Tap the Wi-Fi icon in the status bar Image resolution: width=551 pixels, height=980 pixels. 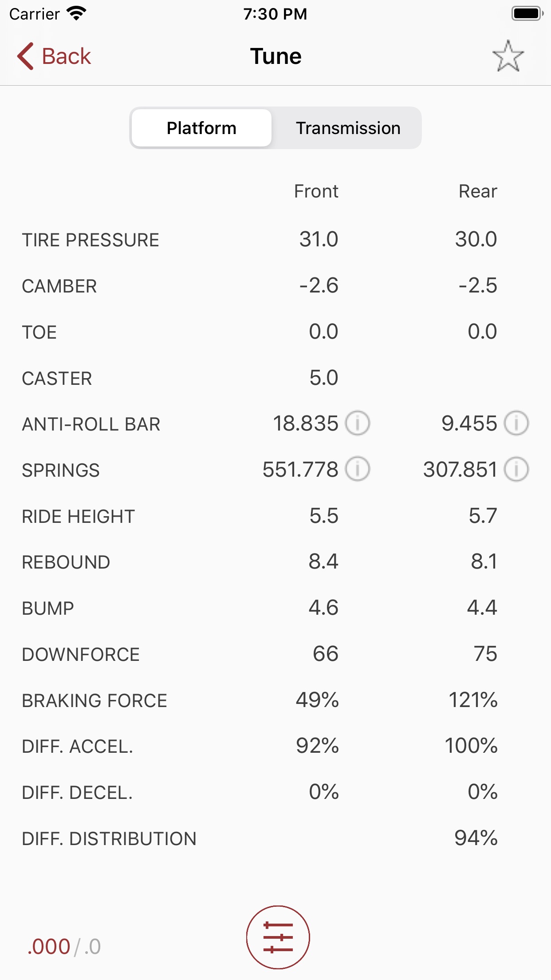(x=76, y=13)
